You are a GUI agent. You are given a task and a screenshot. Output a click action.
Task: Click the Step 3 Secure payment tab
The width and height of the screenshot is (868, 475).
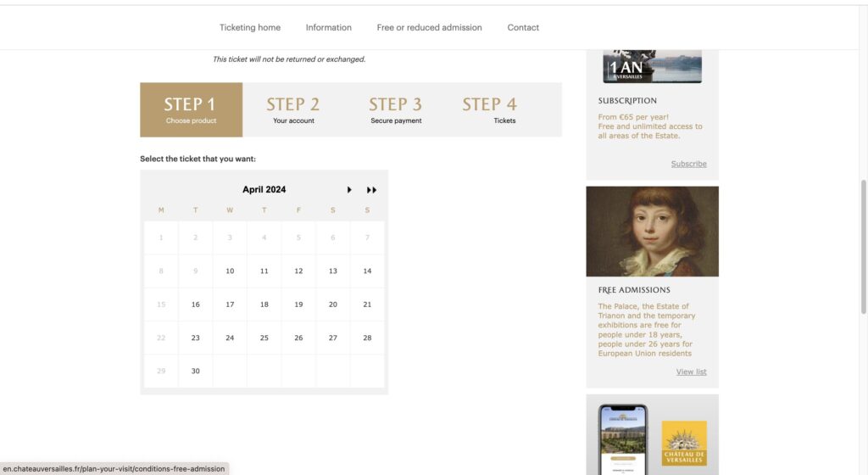pos(396,109)
